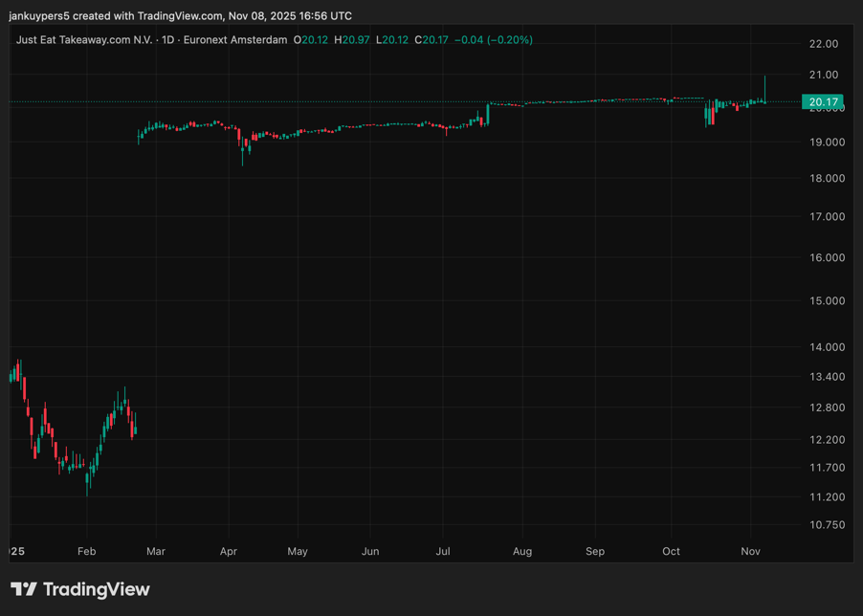Click the close value C20.17
This screenshot has width=863, height=616.
(431, 40)
